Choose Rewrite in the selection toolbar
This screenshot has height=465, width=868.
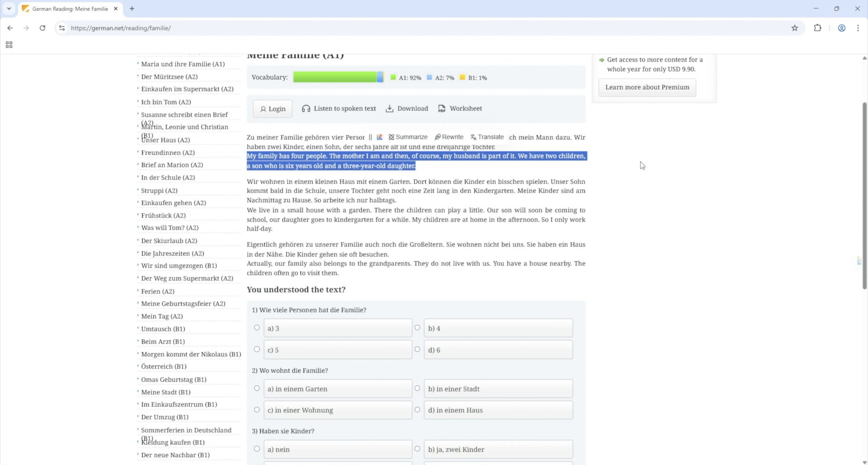(x=449, y=137)
